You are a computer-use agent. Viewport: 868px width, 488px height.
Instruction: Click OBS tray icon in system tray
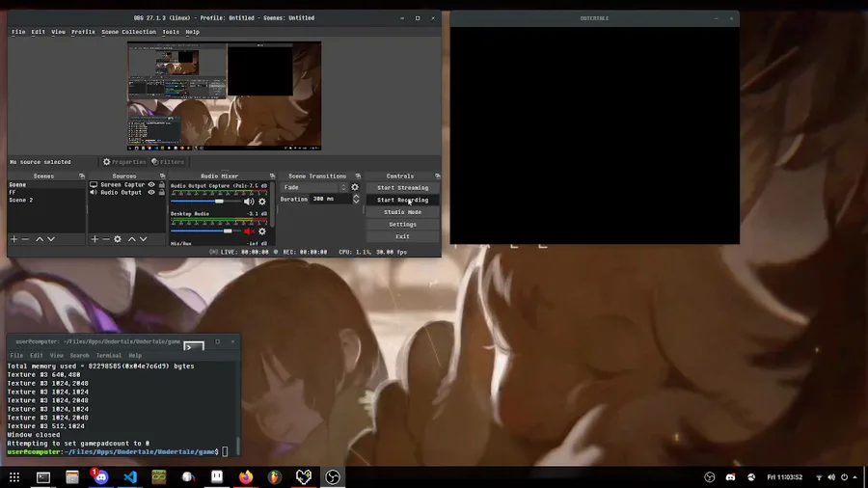[710, 477]
